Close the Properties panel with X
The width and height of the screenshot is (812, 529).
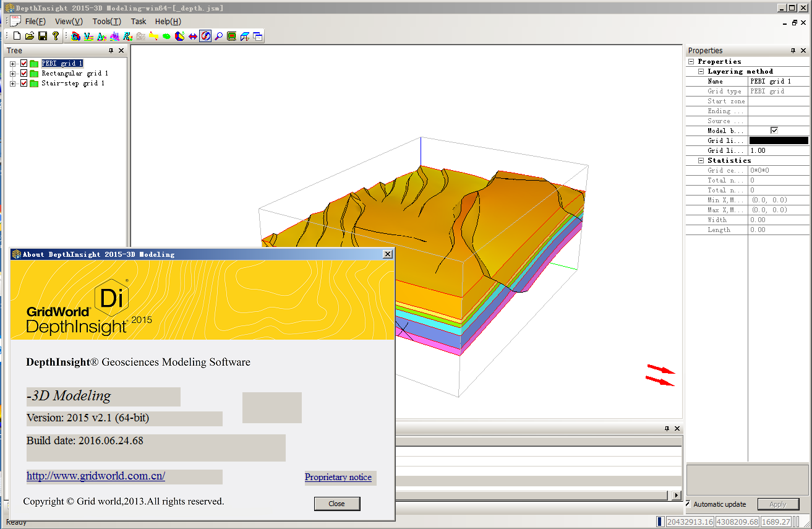pos(803,51)
